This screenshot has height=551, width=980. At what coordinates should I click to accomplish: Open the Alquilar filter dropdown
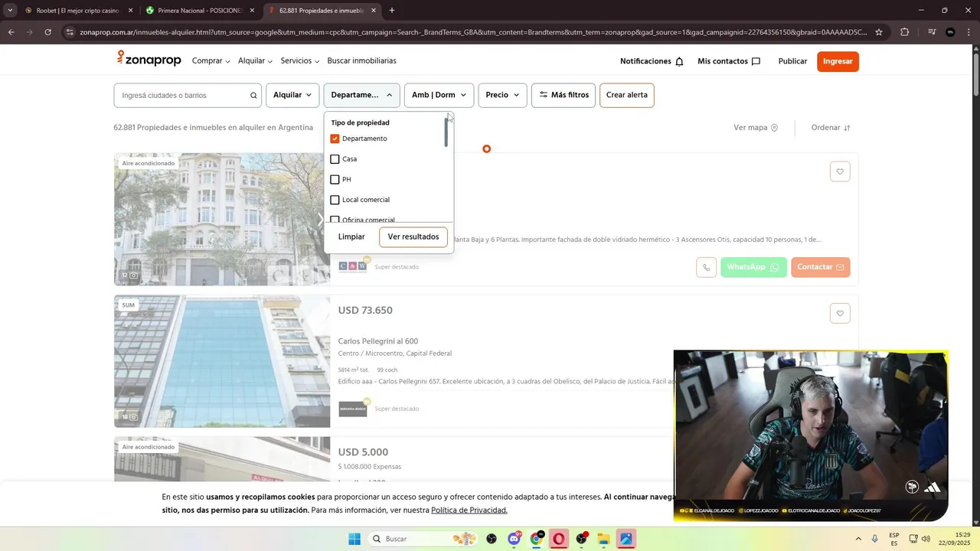292,95
